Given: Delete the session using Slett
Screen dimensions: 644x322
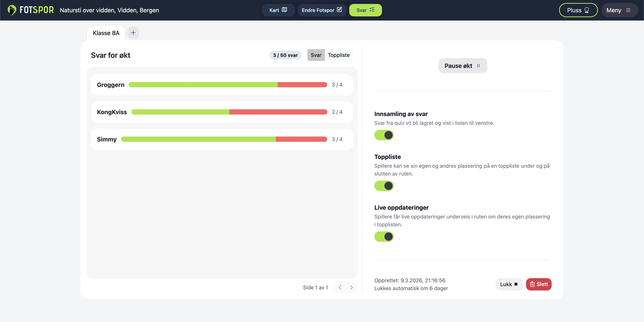Looking at the screenshot, I should (x=539, y=284).
